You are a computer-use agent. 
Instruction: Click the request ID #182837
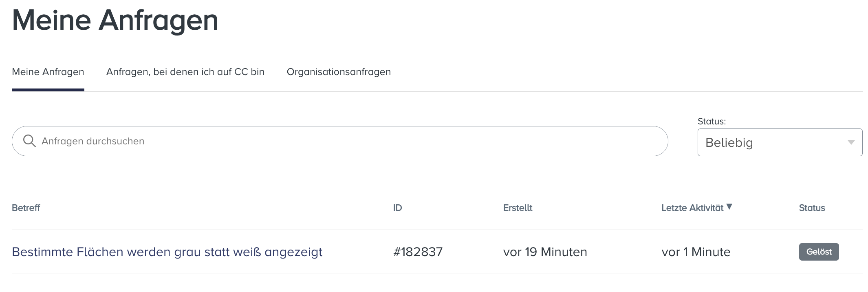[x=418, y=252]
